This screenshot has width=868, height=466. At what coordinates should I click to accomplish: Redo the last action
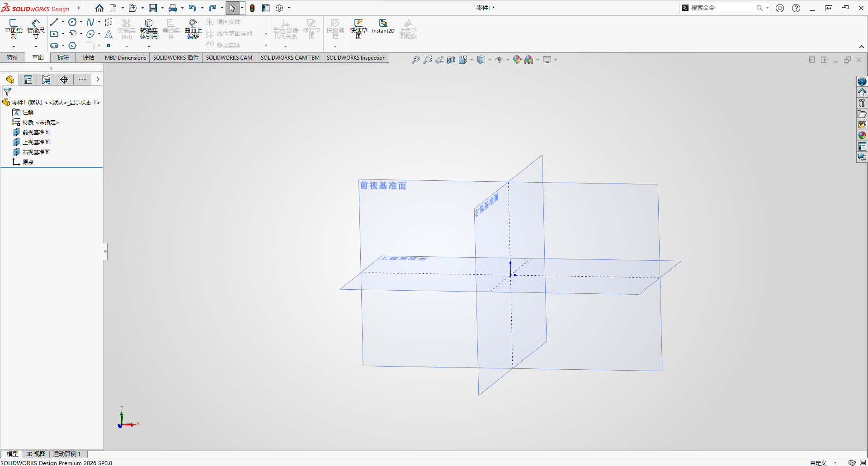(x=212, y=8)
